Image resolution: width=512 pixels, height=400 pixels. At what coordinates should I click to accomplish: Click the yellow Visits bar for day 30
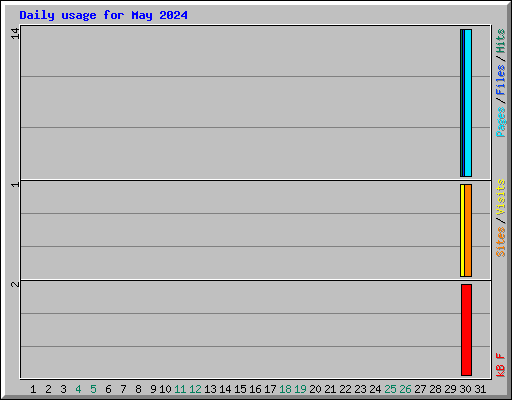tap(462, 230)
